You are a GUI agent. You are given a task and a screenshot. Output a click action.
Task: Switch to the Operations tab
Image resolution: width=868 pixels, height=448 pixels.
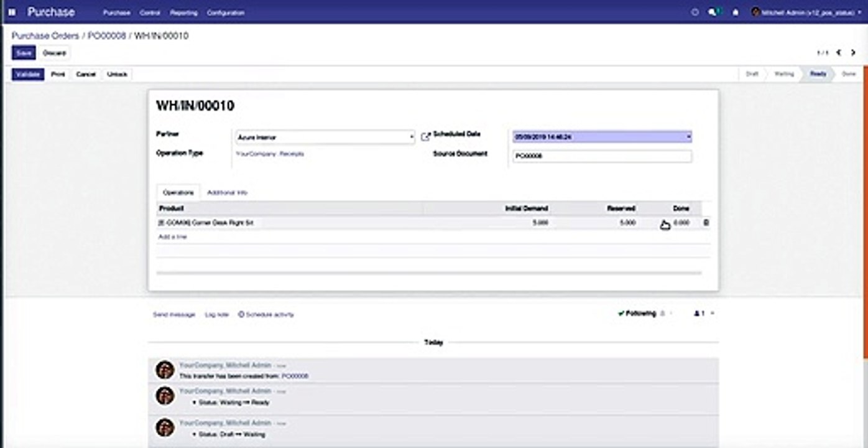click(178, 193)
